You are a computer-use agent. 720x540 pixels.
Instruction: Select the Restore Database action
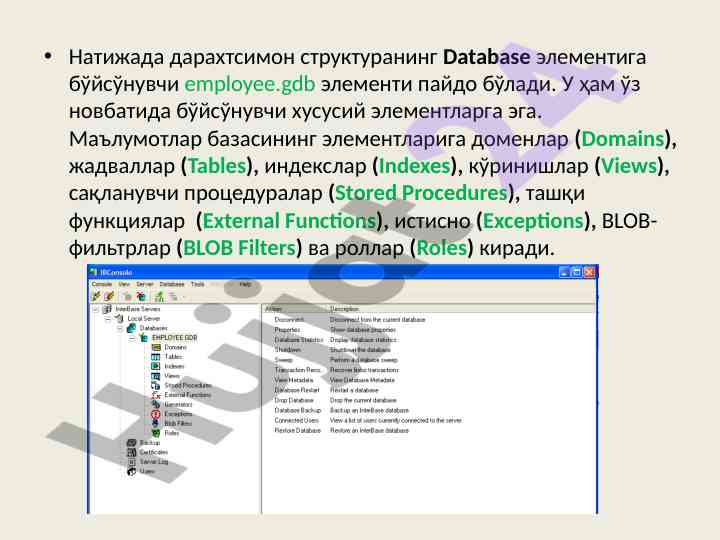(297, 431)
